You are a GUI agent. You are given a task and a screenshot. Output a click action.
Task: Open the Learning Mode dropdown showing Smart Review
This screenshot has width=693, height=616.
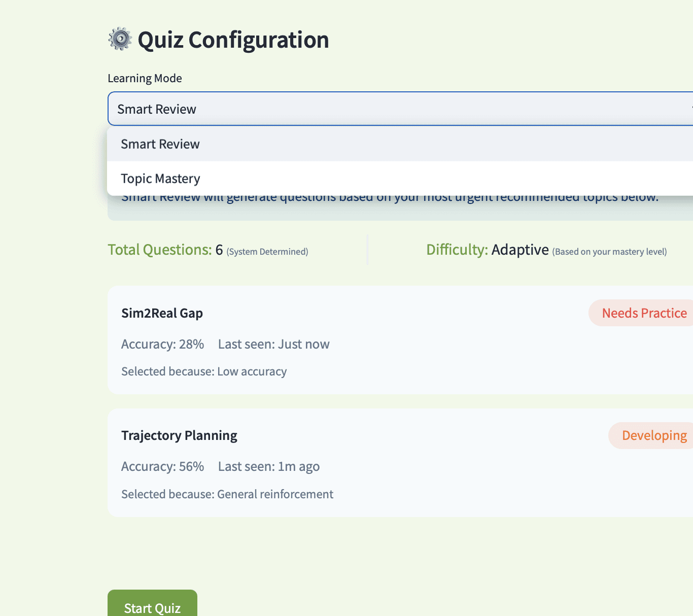(x=400, y=109)
